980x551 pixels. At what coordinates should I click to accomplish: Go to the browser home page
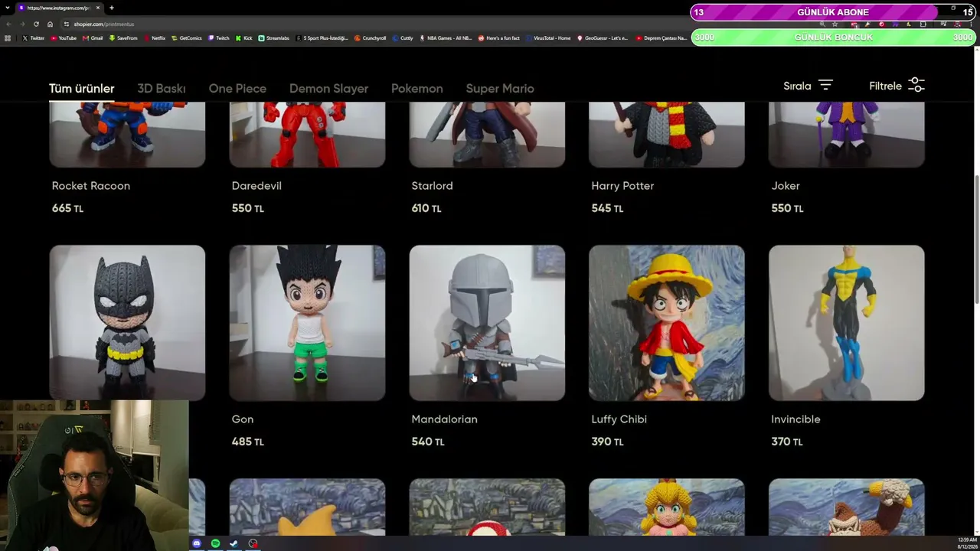(x=50, y=24)
